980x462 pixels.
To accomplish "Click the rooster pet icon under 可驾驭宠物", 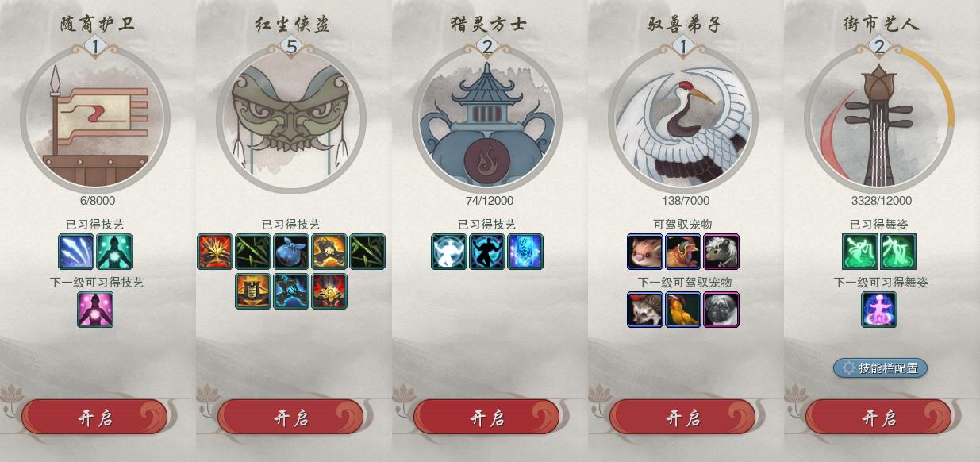I will click(683, 252).
